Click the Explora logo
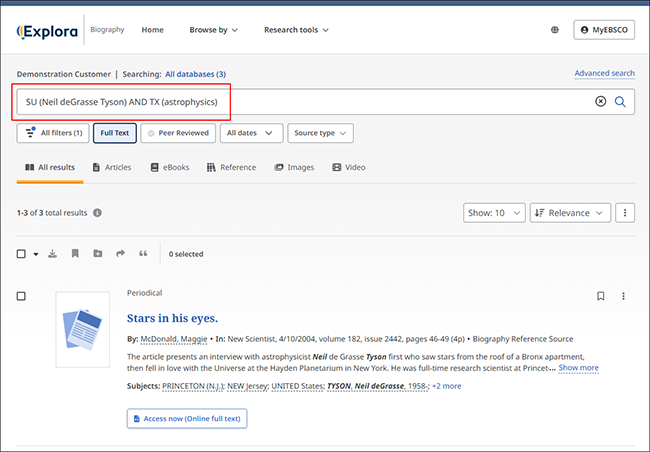The width and height of the screenshot is (650, 452). pos(47,31)
